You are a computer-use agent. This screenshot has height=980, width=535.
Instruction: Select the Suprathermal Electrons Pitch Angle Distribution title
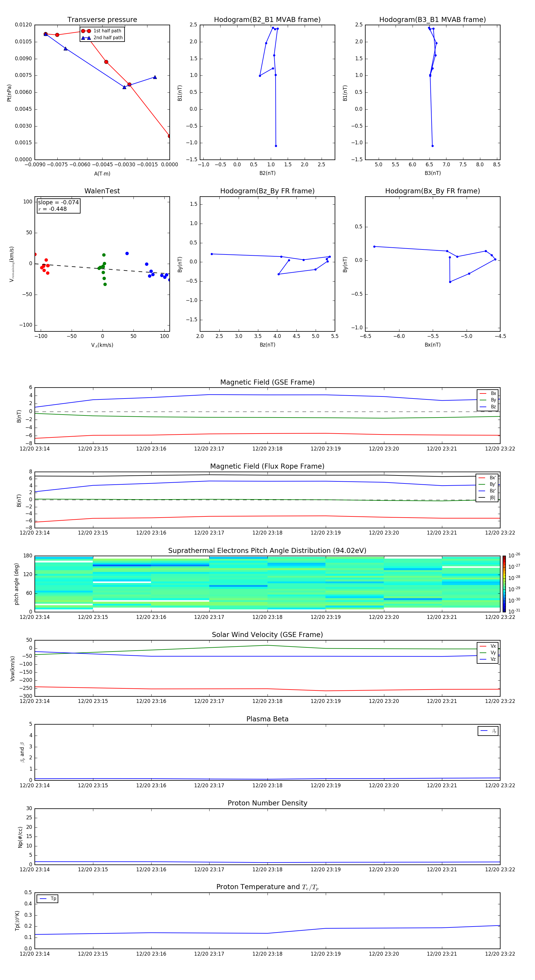(267, 551)
